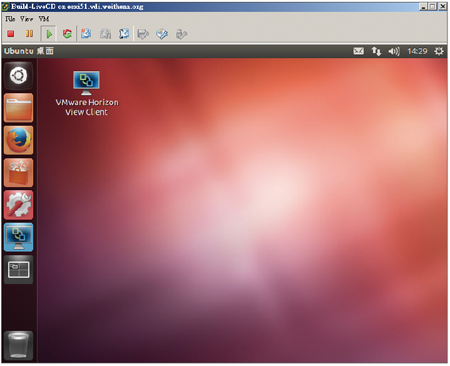Reset the virtual machine with the restart icon

[67, 34]
